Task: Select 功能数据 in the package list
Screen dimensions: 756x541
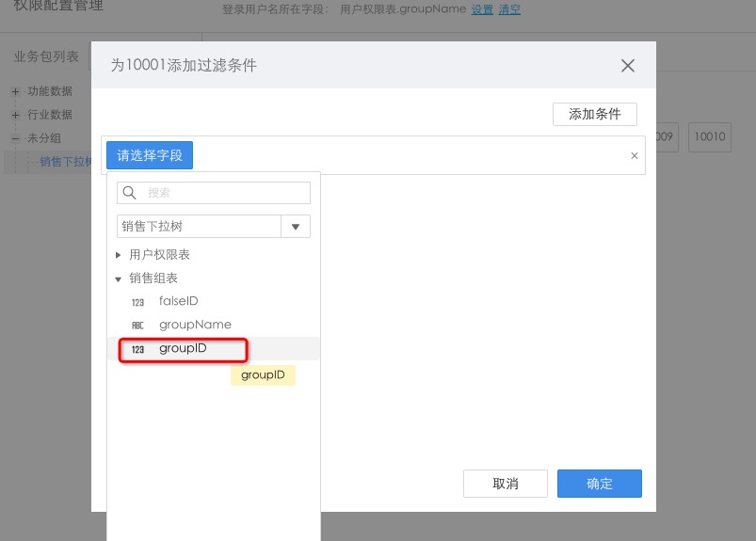Action: coord(50,91)
